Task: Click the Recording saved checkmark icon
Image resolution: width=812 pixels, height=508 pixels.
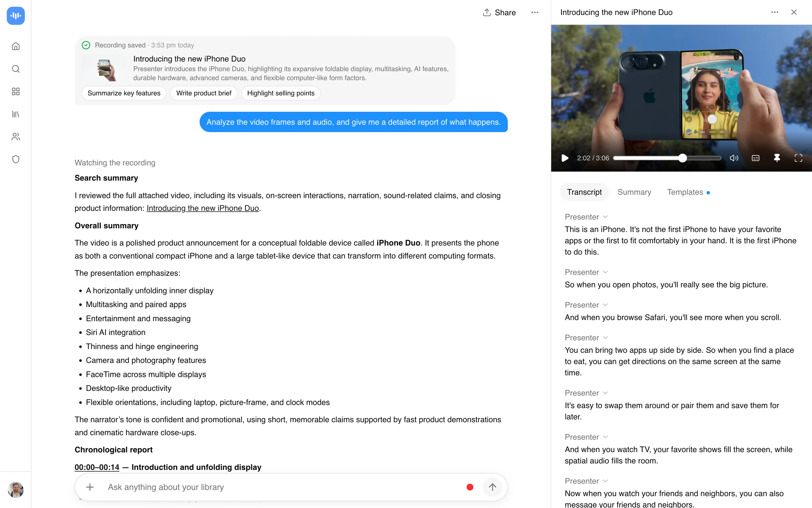Action: pos(86,45)
